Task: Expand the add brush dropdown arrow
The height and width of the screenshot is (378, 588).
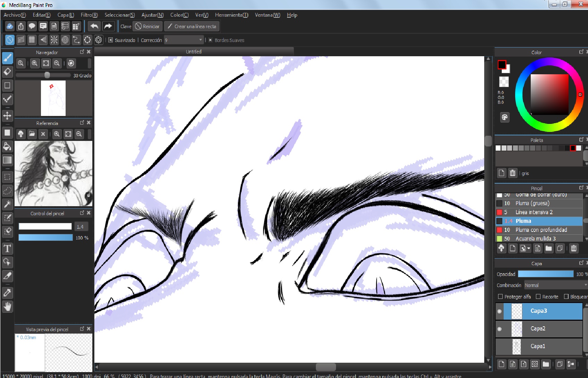Action: pos(529,249)
